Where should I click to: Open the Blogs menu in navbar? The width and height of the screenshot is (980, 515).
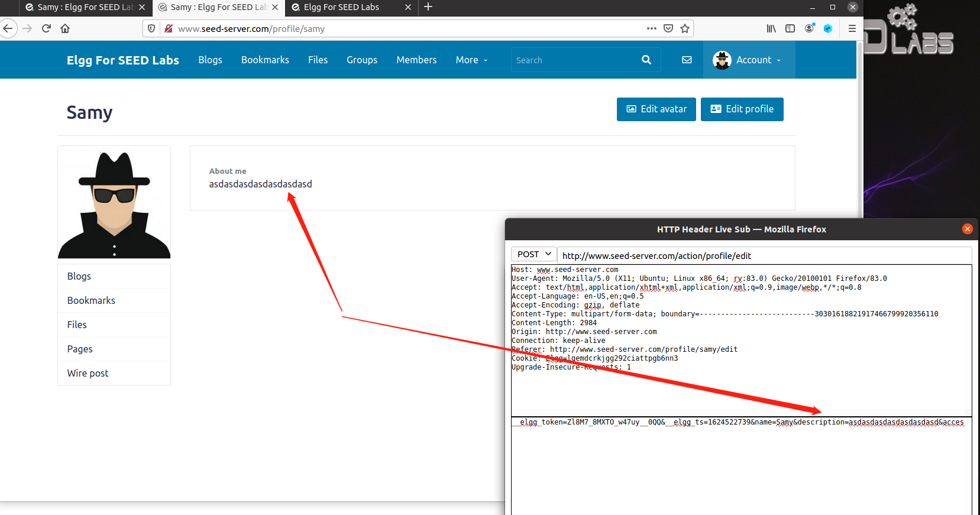click(210, 60)
